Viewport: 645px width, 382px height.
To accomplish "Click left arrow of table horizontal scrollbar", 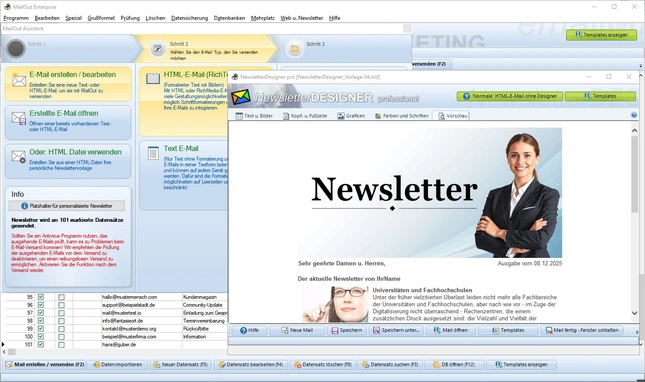I will click(4, 352).
